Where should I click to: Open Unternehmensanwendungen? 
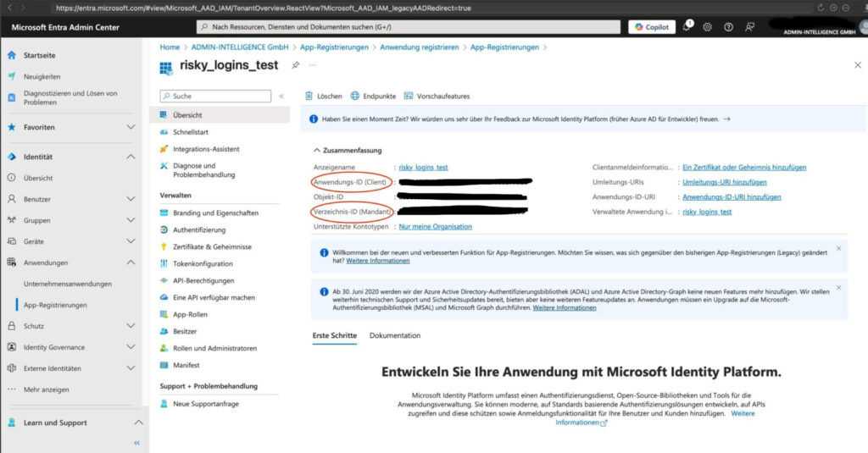[68, 284]
